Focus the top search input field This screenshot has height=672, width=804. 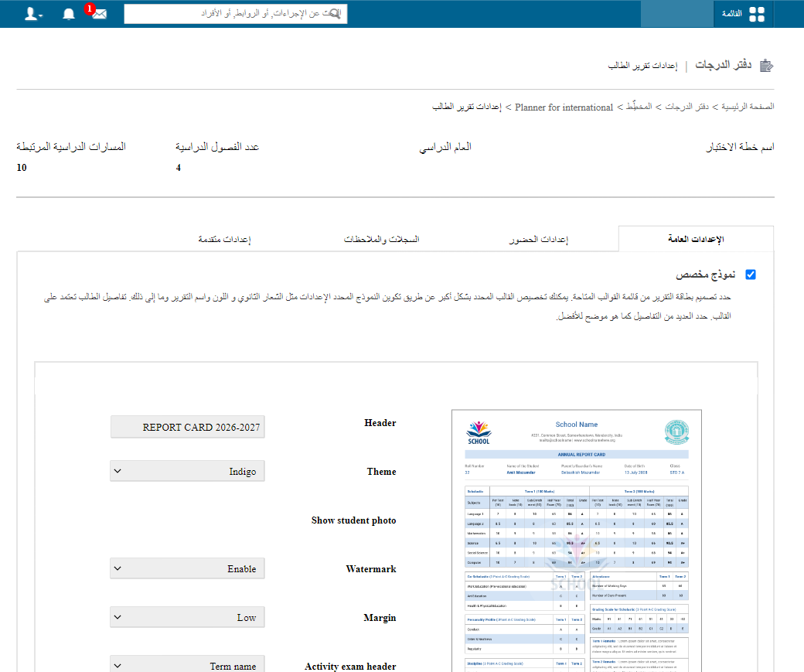(x=235, y=14)
